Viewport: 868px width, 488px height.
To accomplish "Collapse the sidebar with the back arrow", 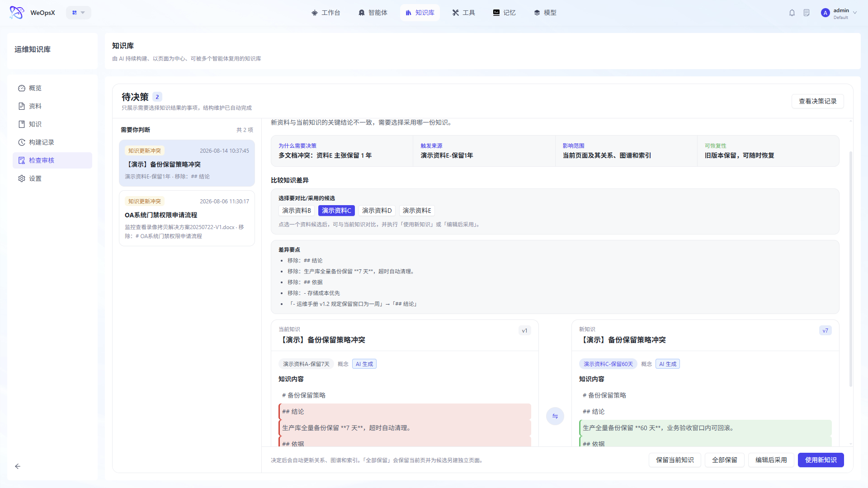I will [x=18, y=466].
